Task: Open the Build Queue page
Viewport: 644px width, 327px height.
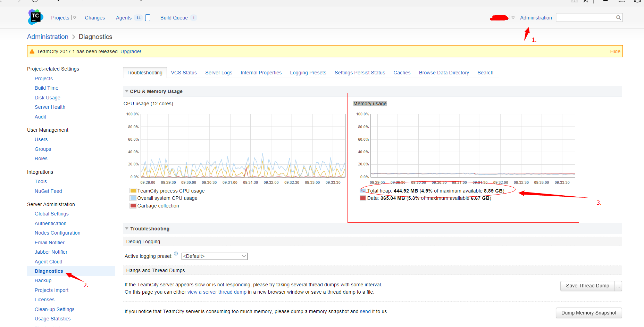Action: (174, 18)
